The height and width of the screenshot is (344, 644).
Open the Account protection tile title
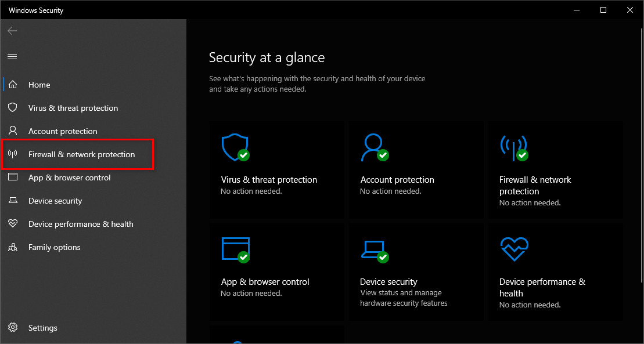[x=397, y=180]
